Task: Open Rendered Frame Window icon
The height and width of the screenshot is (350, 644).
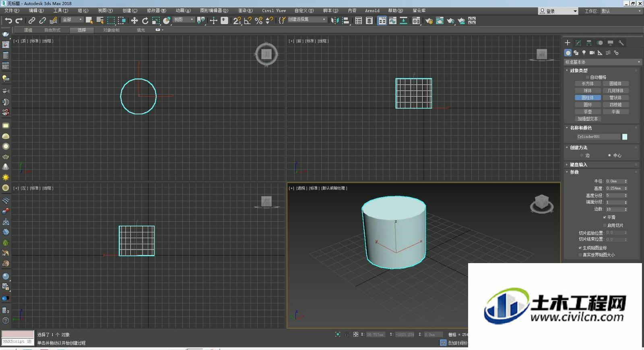Action: [x=440, y=21]
